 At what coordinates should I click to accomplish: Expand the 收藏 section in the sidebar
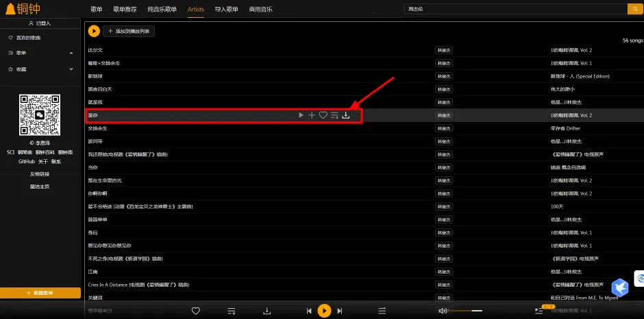[71, 69]
